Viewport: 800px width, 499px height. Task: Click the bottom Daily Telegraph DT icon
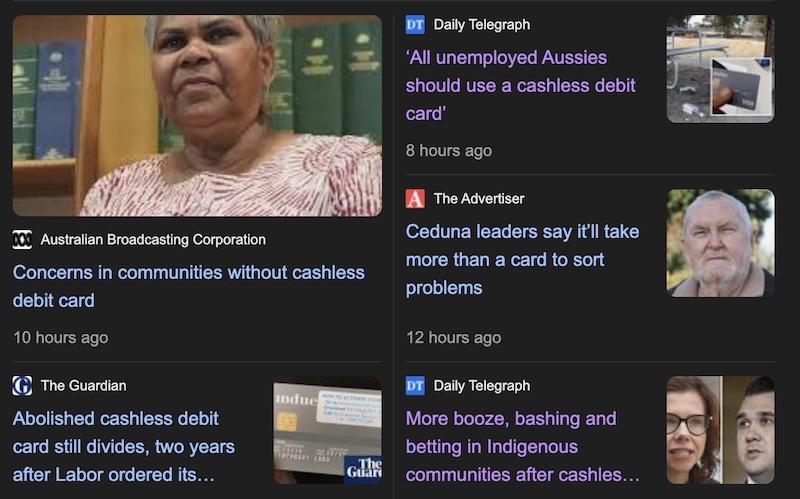(x=415, y=386)
